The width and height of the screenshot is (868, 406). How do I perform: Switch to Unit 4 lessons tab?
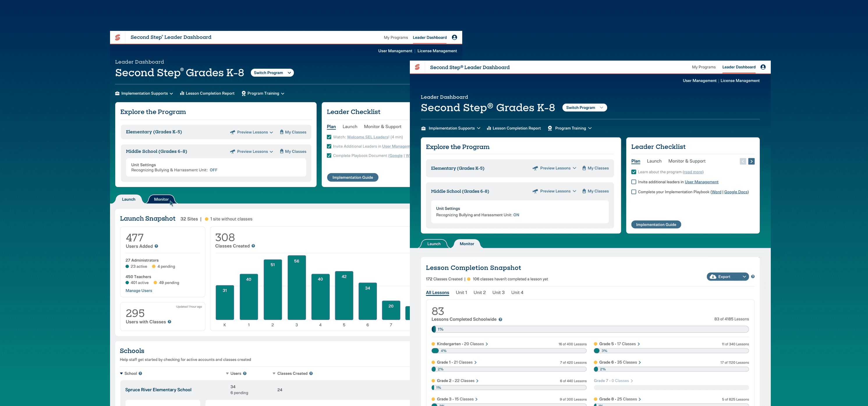(x=517, y=292)
